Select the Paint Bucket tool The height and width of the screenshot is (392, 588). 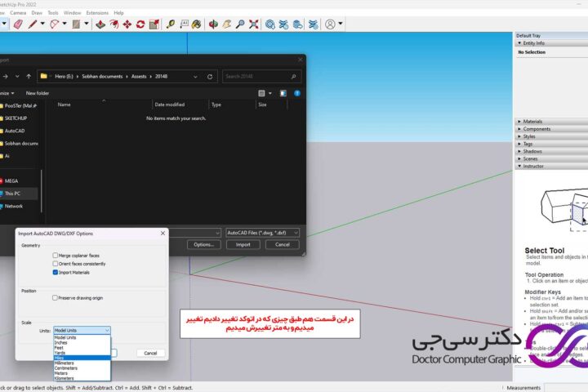pyautogui.click(x=196, y=24)
